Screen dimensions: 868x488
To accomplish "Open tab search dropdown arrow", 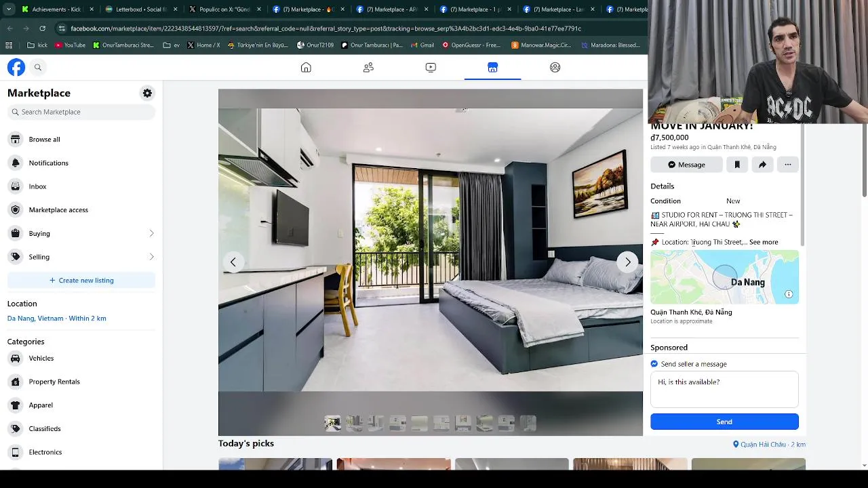I will point(9,9).
